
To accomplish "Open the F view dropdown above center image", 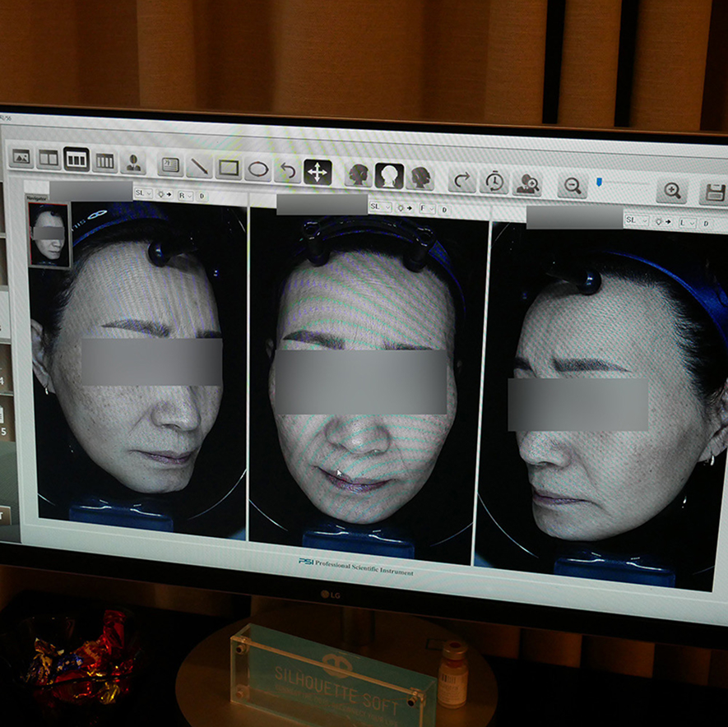I will (x=428, y=209).
